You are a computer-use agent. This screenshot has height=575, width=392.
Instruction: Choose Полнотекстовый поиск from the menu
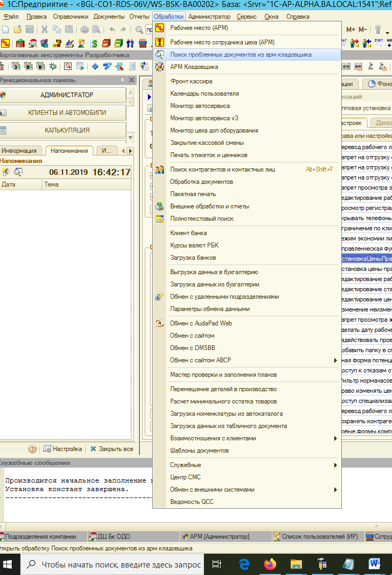point(201,219)
